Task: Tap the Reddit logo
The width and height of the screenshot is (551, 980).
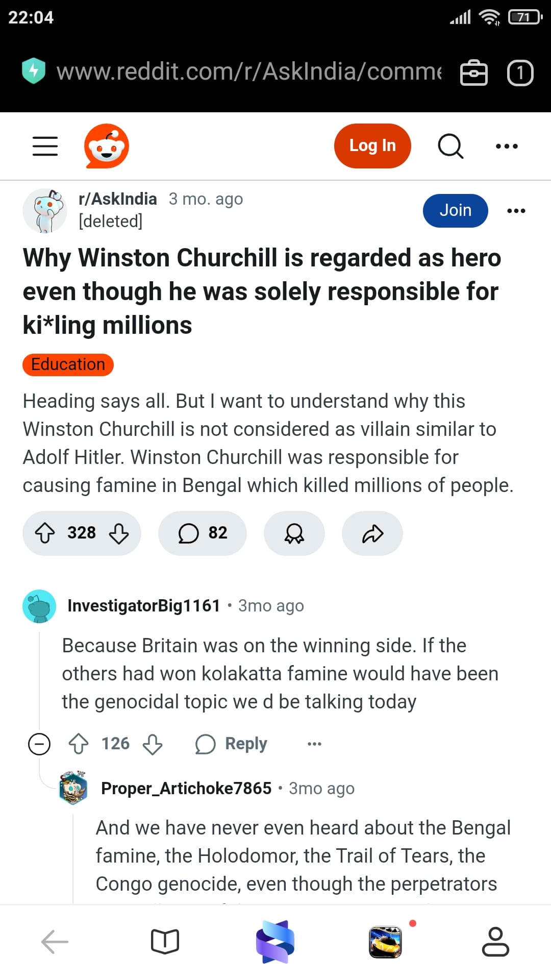Action: (x=106, y=146)
